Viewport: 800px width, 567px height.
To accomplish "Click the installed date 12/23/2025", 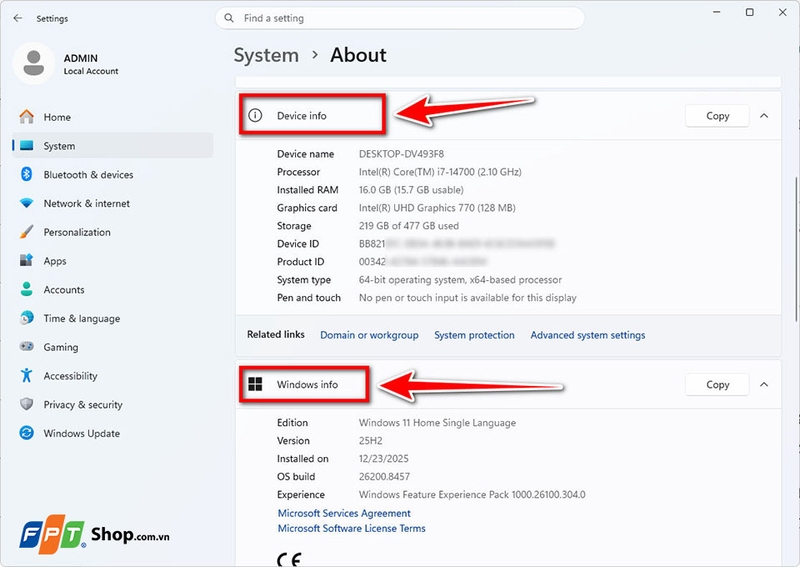I will pyautogui.click(x=384, y=458).
